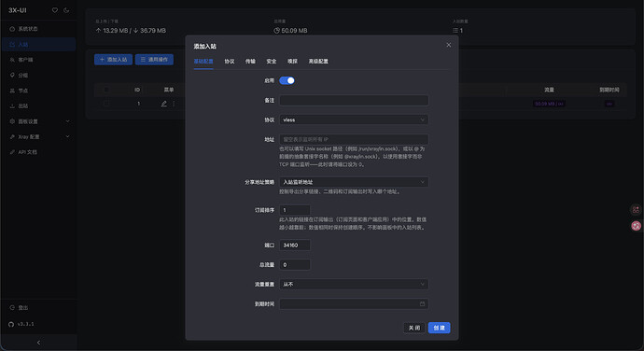Switch to the 基础配置 tab

203,62
